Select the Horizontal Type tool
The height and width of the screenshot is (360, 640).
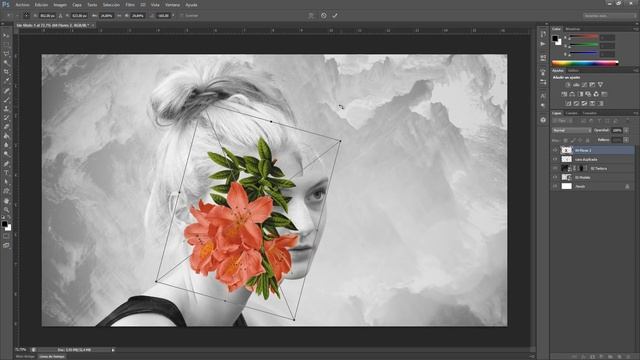coord(6,173)
